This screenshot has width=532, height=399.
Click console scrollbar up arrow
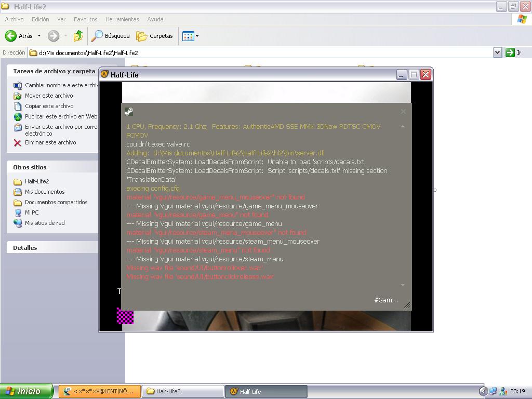[x=403, y=127]
